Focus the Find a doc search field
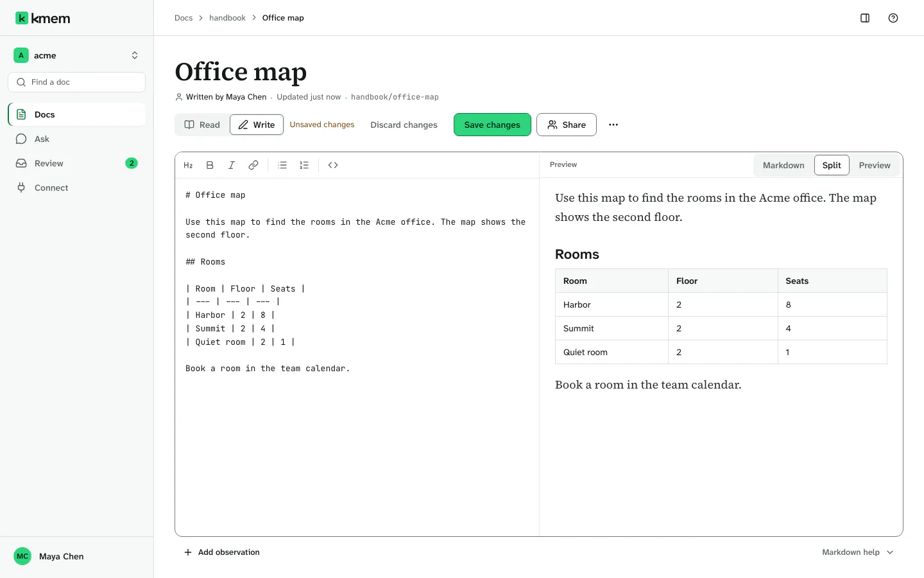The image size is (924, 578). point(76,82)
